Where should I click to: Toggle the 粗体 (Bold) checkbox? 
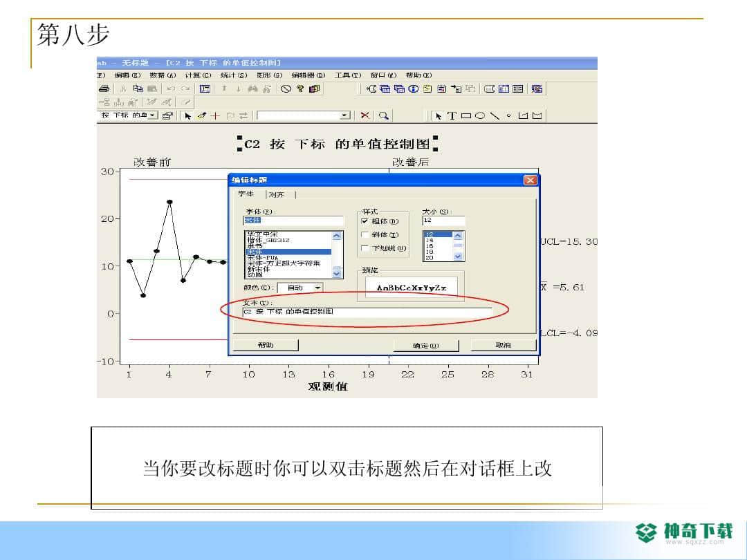point(365,221)
